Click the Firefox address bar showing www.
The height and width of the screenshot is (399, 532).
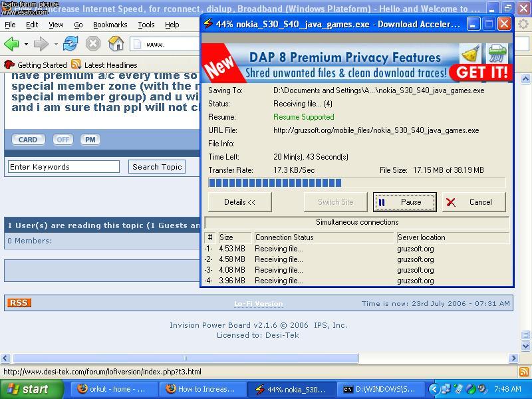(165, 44)
